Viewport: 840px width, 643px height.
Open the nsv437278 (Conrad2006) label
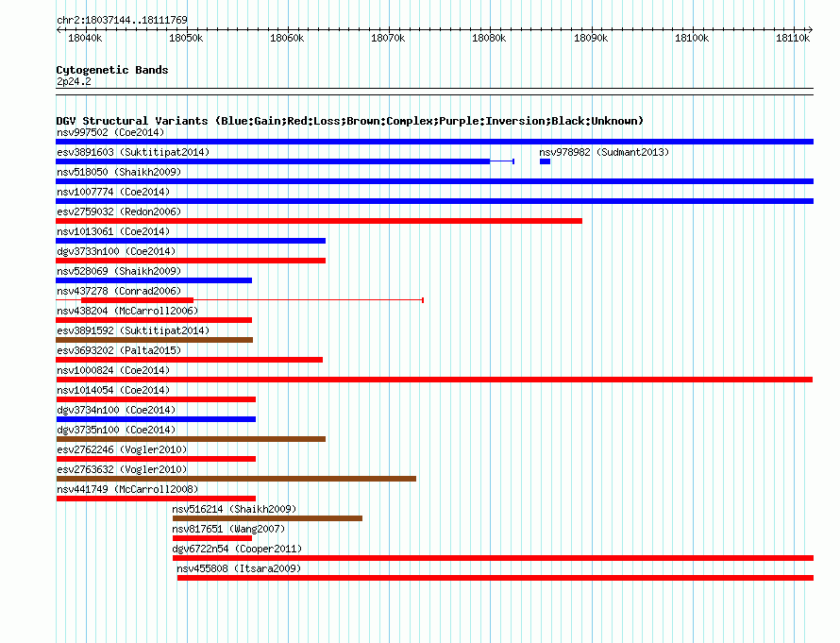[119, 291]
